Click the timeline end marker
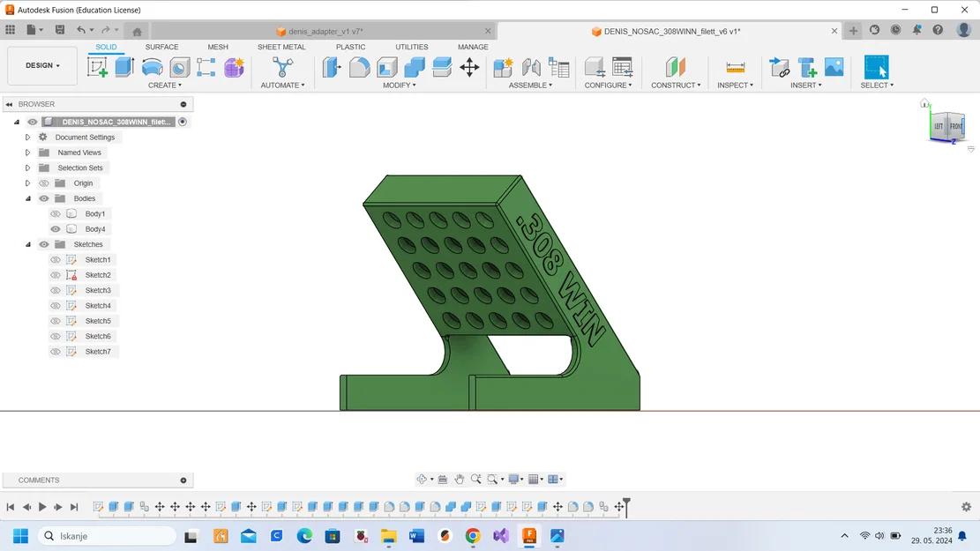This screenshot has width=980, height=551. point(627,507)
